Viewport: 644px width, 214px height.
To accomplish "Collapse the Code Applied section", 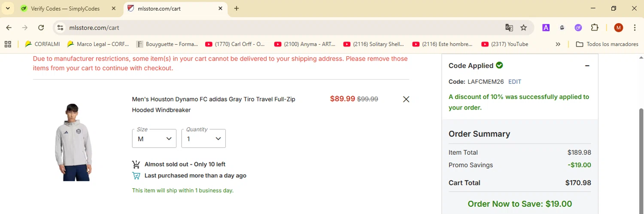I will pos(587,66).
